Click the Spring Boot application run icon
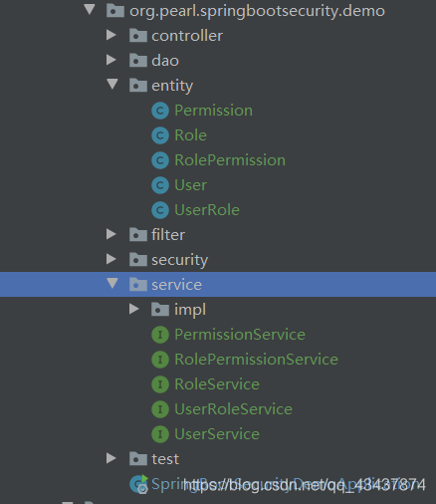The width and height of the screenshot is (436, 504). click(139, 484)
